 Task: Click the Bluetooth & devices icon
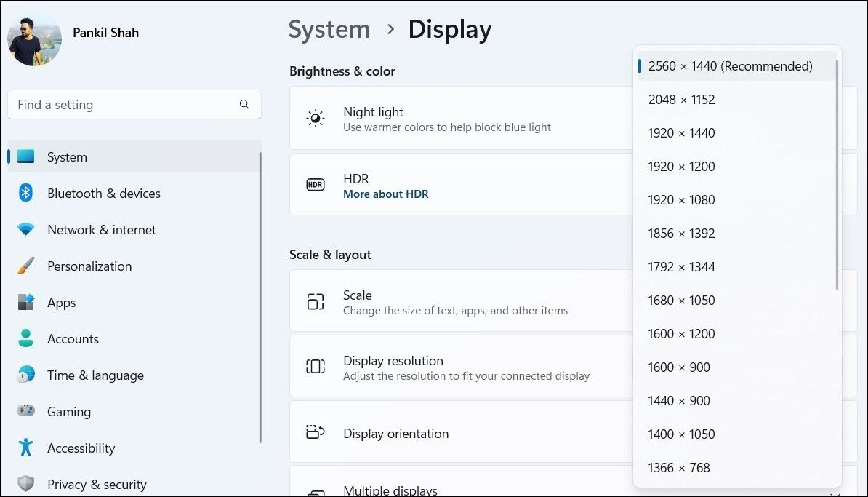pos(25,193)
